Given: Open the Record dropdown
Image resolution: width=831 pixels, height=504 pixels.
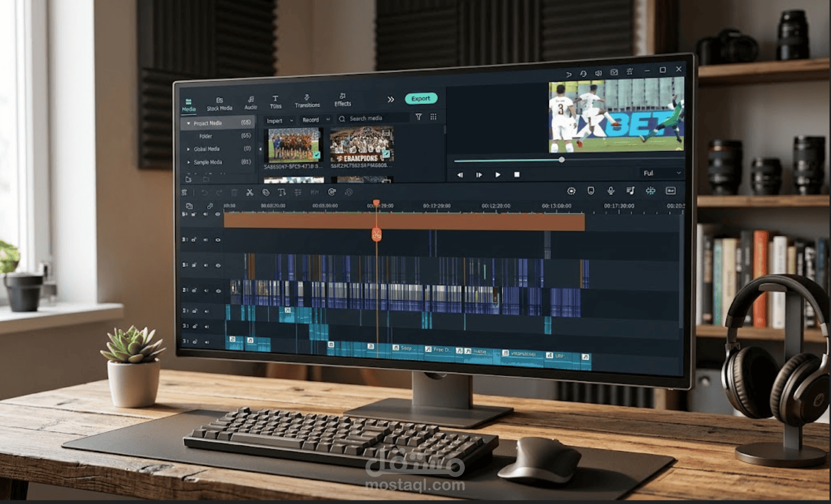Looking at the screenshot, I should point(316,120).
